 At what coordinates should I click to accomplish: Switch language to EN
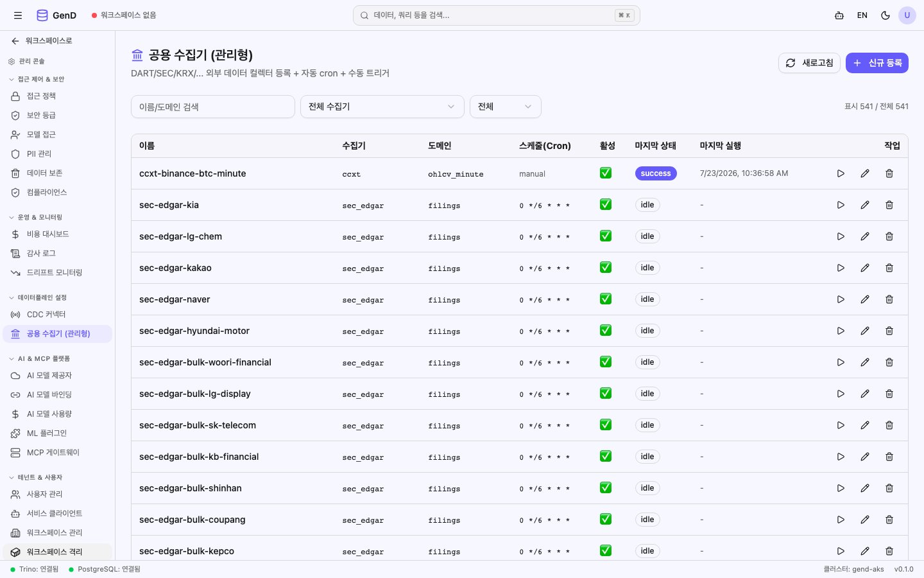[x=862, y=15]
